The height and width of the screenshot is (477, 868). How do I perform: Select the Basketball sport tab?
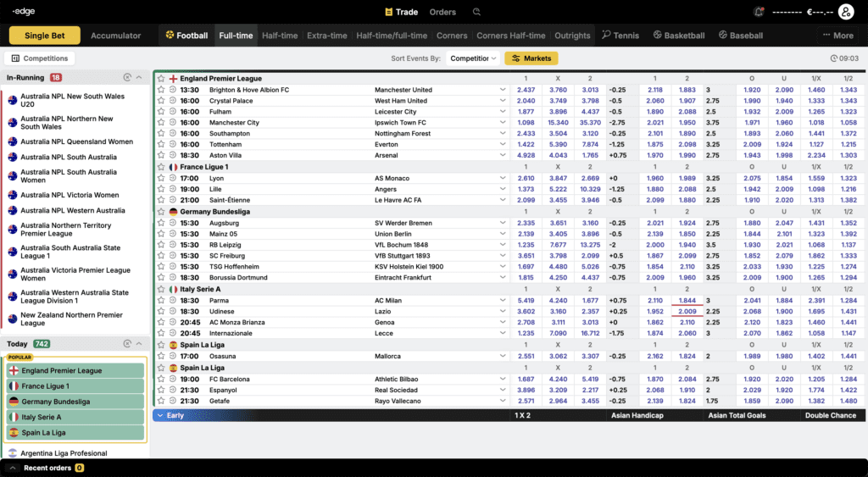coord(679,36)
